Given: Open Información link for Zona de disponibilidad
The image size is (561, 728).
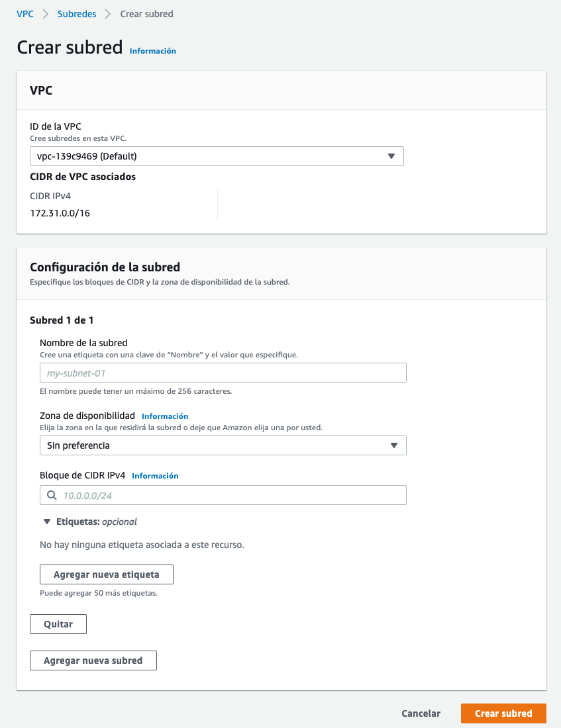Looking at the screenshot, I should tap(165, 416).
